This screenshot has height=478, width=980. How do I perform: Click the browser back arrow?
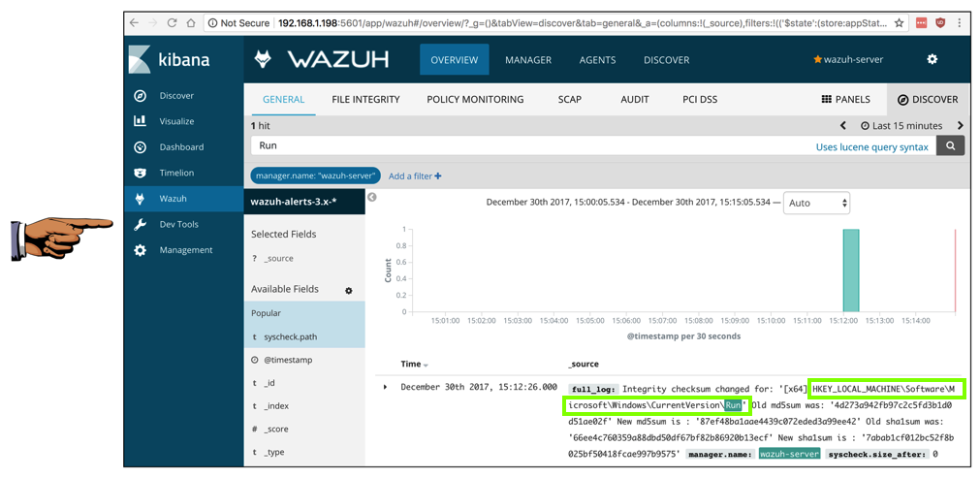click(x=134, y=23)
